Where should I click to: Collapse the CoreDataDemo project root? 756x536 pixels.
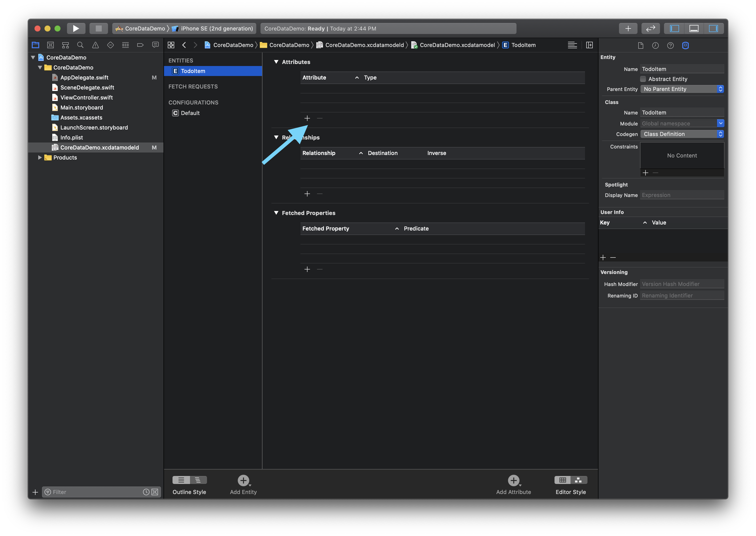coord(33,57)
